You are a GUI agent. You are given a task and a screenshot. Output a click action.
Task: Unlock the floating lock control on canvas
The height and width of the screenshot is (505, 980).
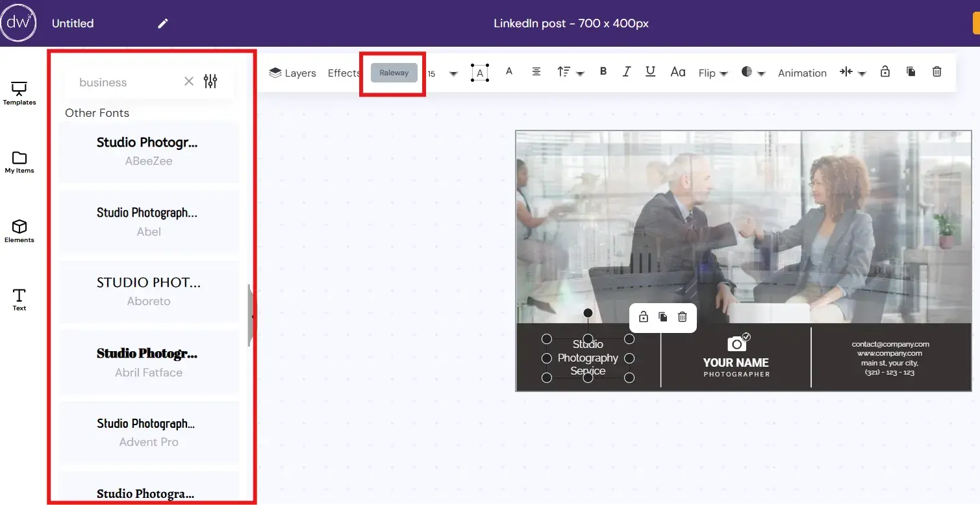pos(643,317)
